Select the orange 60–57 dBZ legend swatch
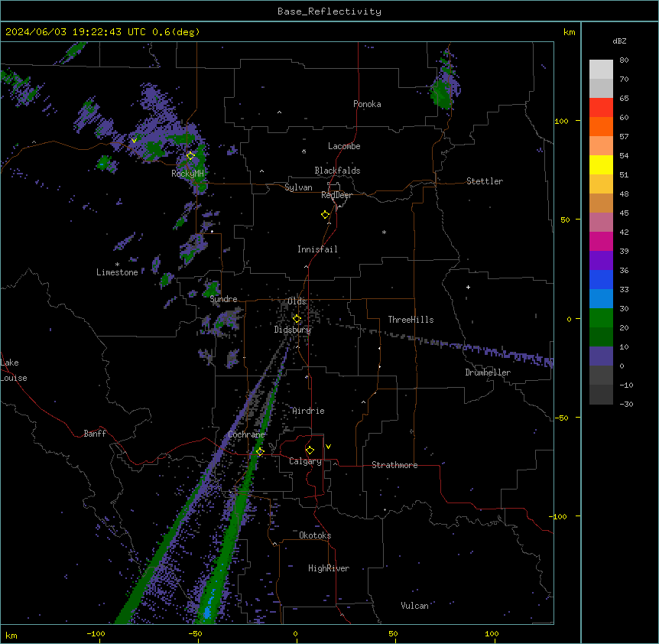The width and height of the screenshot is (659, 644). [601, 126]
